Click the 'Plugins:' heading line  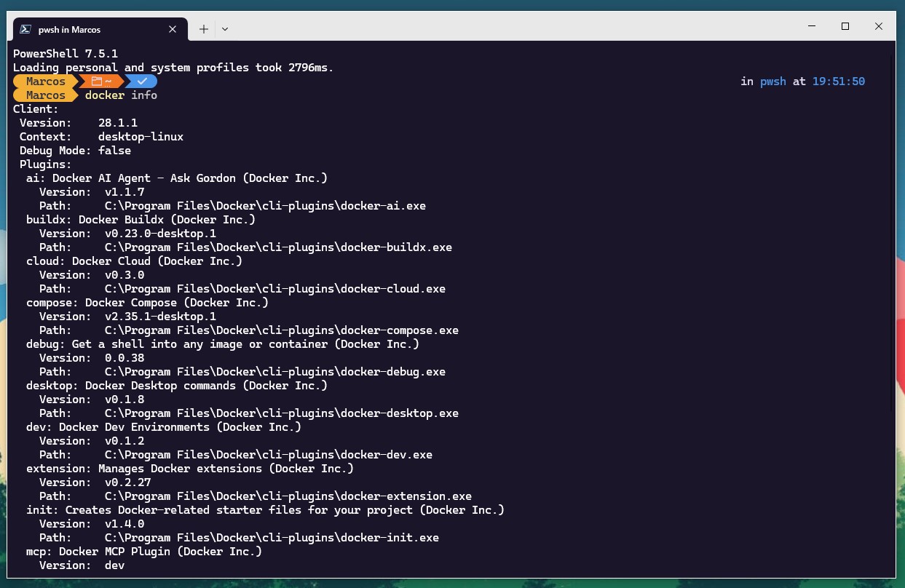[x=46, y=164]
